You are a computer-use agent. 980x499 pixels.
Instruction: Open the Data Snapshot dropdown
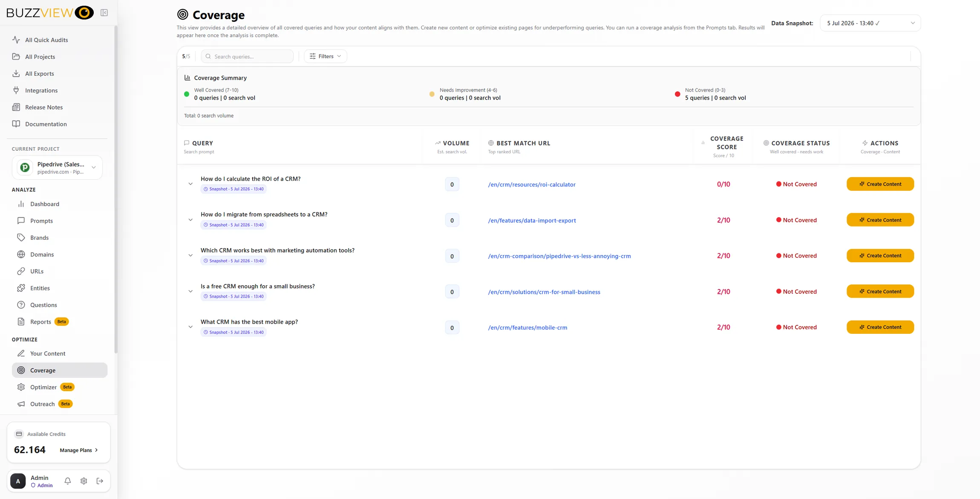870,23
